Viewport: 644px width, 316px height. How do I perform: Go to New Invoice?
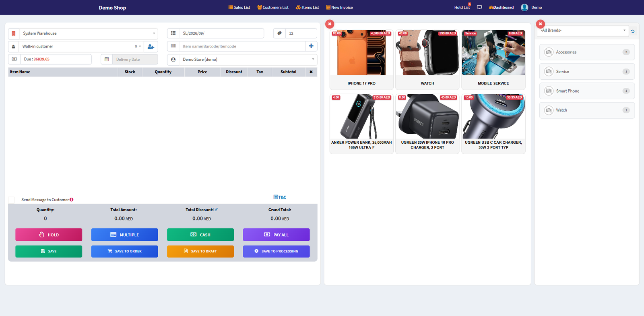pyautogui.click(x=339, y=7)
